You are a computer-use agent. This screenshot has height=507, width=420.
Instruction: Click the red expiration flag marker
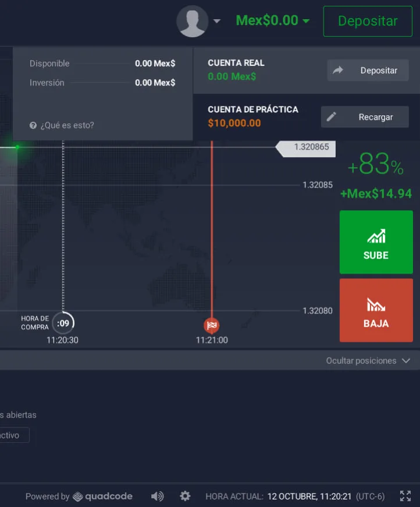click(x=212, y=325)
